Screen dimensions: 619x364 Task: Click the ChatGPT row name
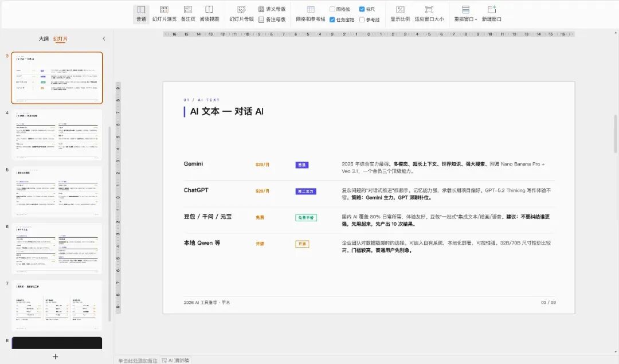coord(196,190)
